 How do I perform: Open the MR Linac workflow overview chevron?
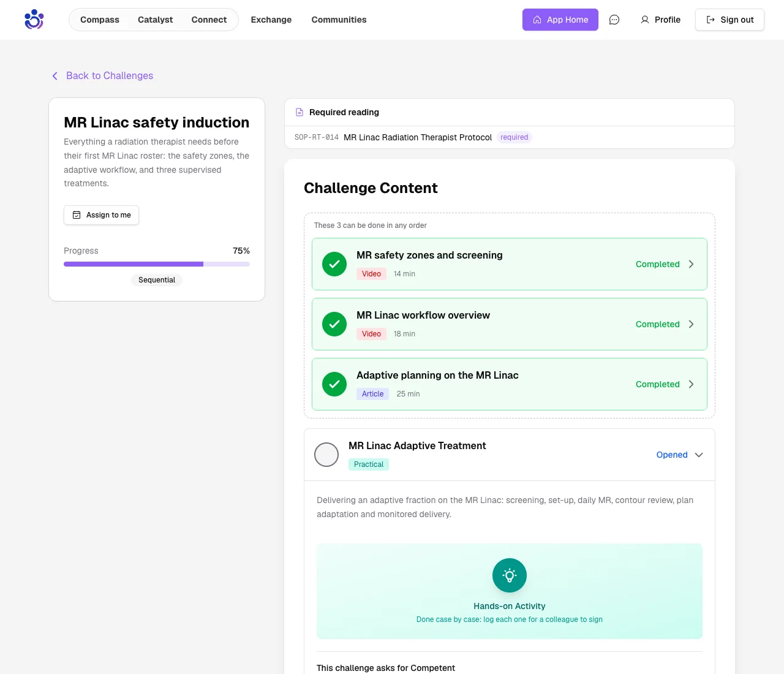(691, 324)
